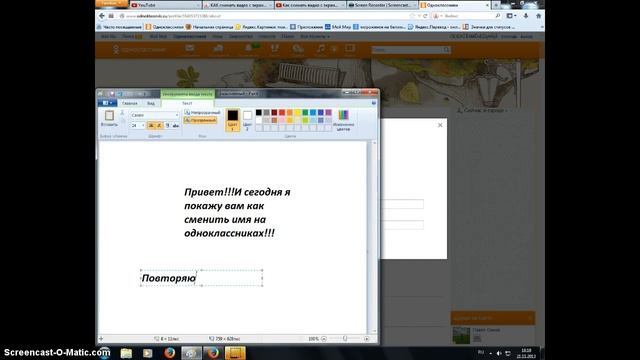Close the white popup dialog with X
The width and height of the screenshot is (640, 360).
click(x=440, y=125)
